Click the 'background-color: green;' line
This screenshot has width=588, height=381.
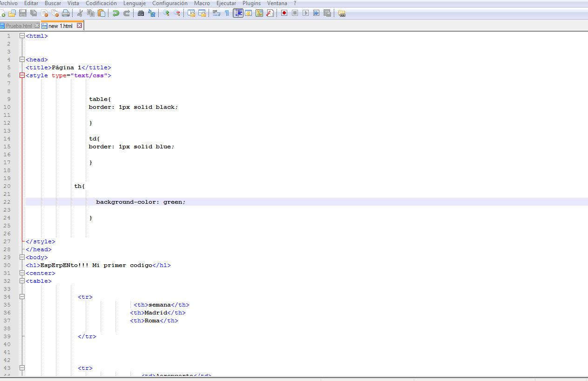[141, 202]
